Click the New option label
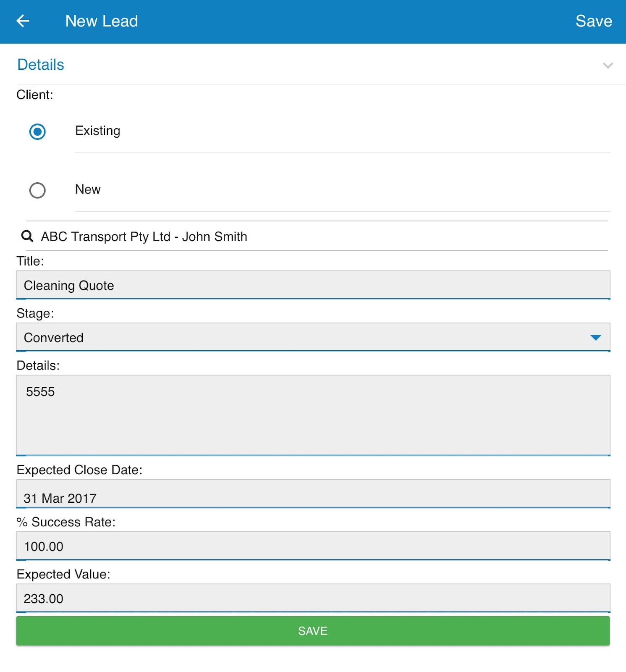The height and width of the screenshot is (672, 626). click(x=88, y=189)
